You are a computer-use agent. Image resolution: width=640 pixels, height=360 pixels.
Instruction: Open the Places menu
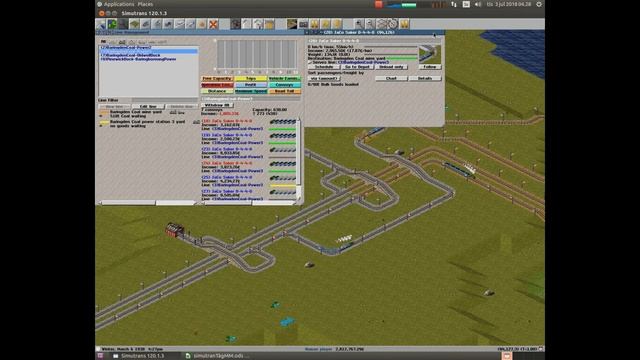145,4
